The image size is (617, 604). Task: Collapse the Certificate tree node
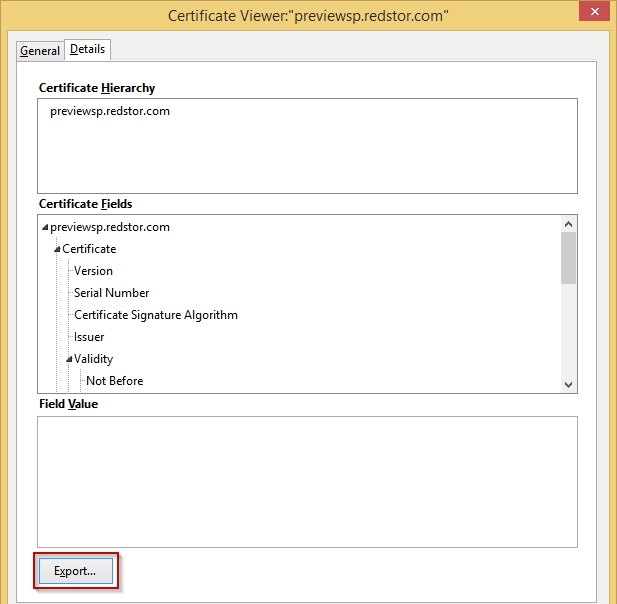57,249
